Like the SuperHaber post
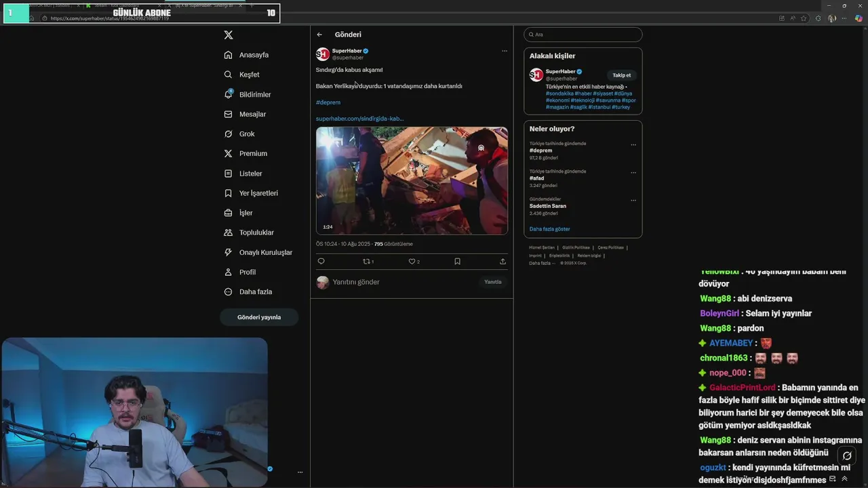The image size is (868, 488). point(414,261)
